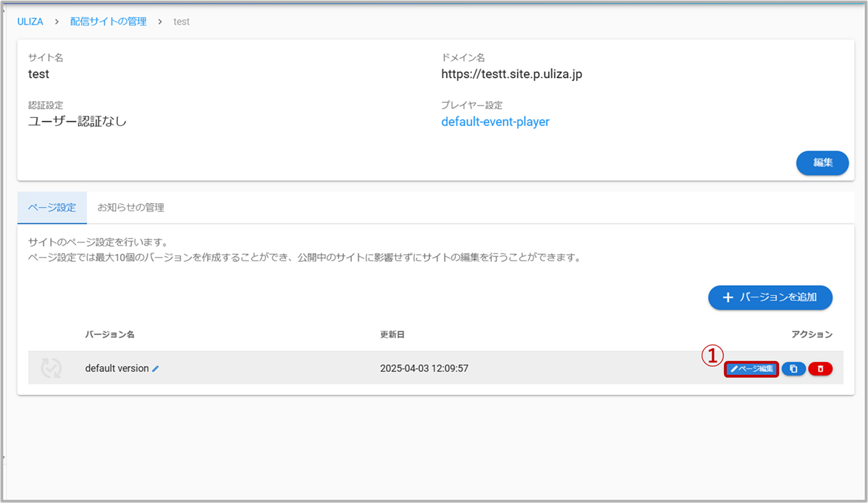
Task: Click the red delete version icon
Action: [820, 369]
